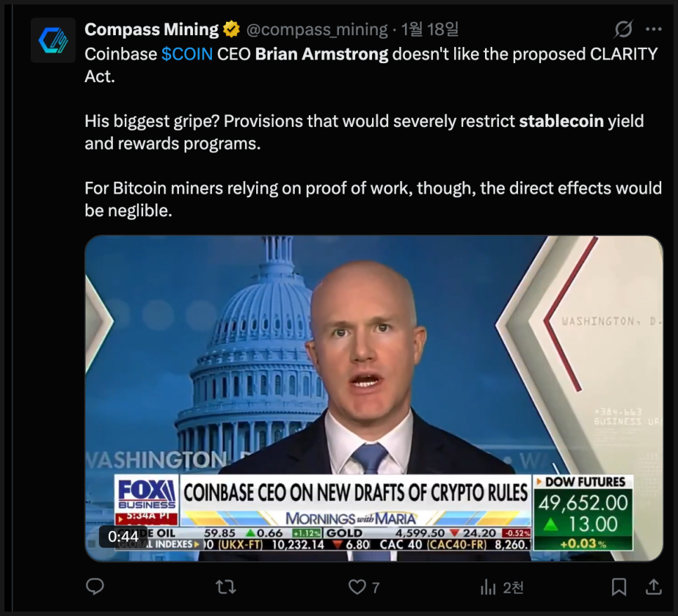Viewport: 678px width, 616px height.
Task: Click the 0:44 video duration badge
Action: click(124, 537)
